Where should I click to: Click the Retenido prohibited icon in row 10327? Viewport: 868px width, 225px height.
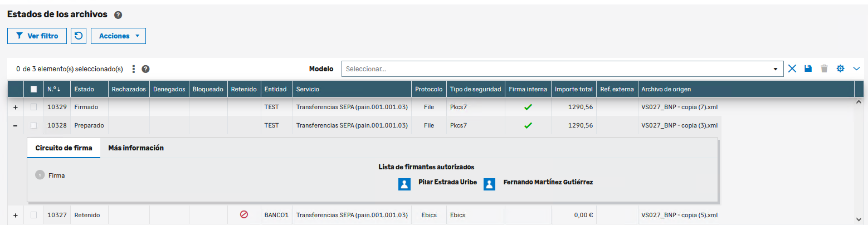[x=243, y=214]
